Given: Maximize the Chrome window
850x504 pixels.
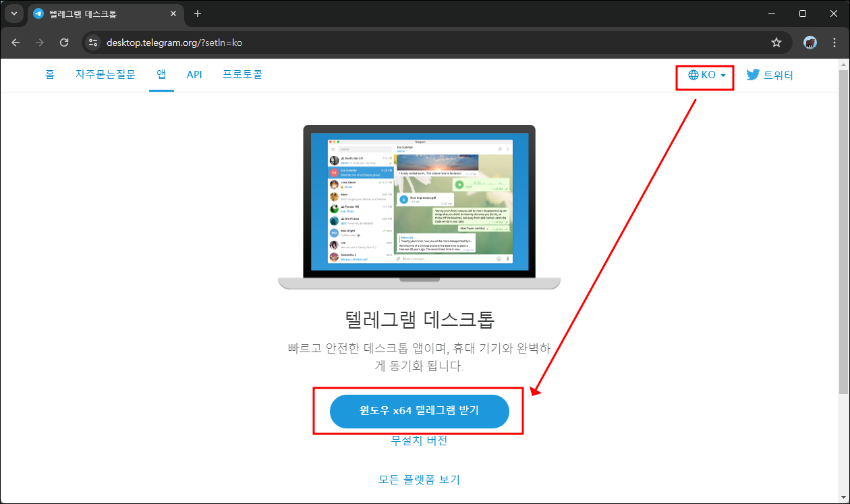Looking at the screenshot, I should [802, 13].
